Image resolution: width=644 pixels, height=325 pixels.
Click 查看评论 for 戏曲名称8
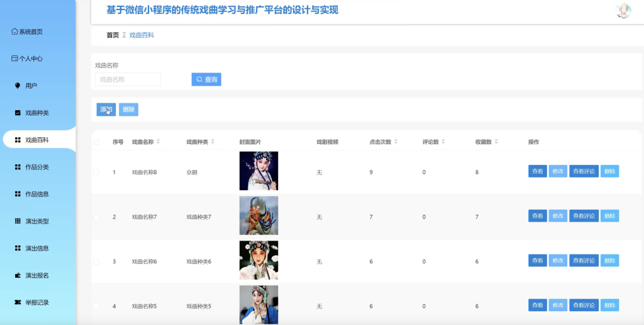pos(584,171)
